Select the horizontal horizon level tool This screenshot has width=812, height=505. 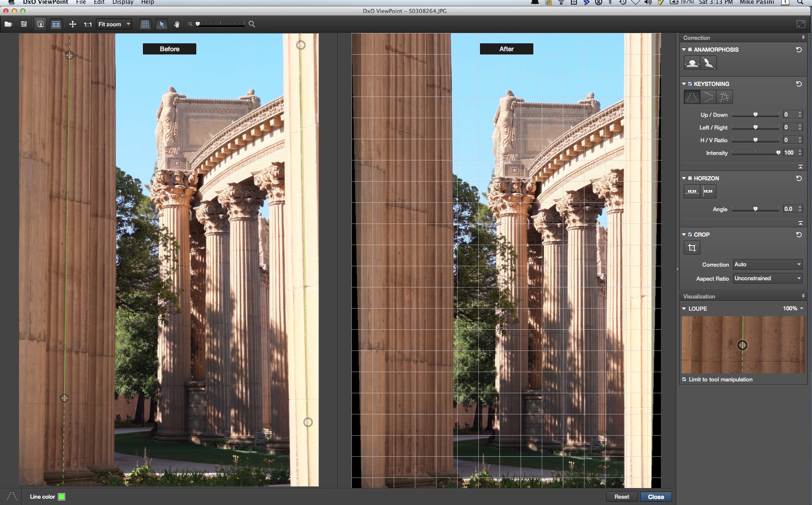692,191
